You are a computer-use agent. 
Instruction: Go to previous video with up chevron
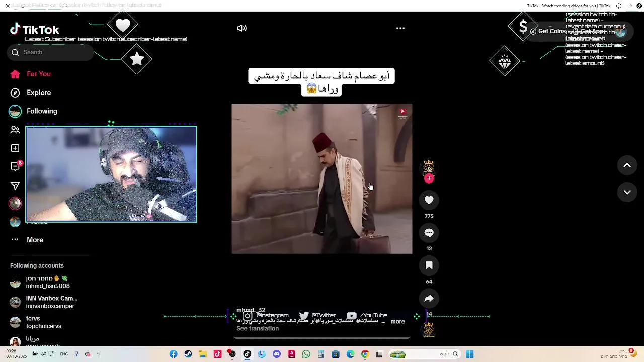tap(627, 165)
